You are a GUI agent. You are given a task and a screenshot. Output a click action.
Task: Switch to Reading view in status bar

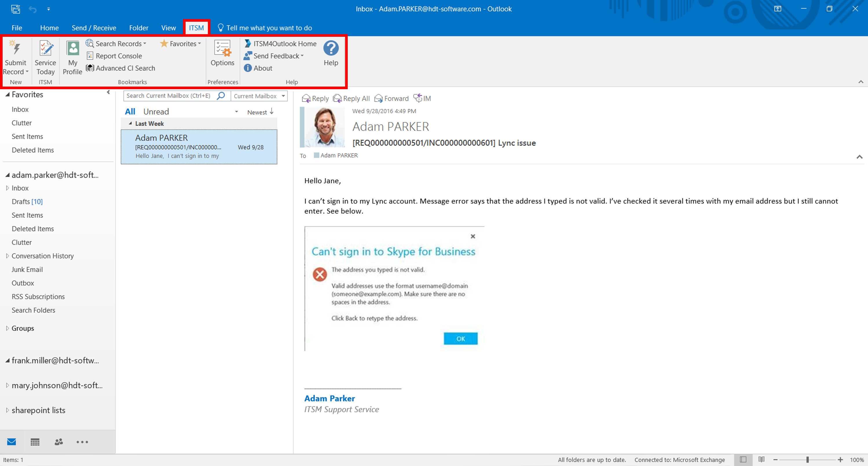(761, 460)
